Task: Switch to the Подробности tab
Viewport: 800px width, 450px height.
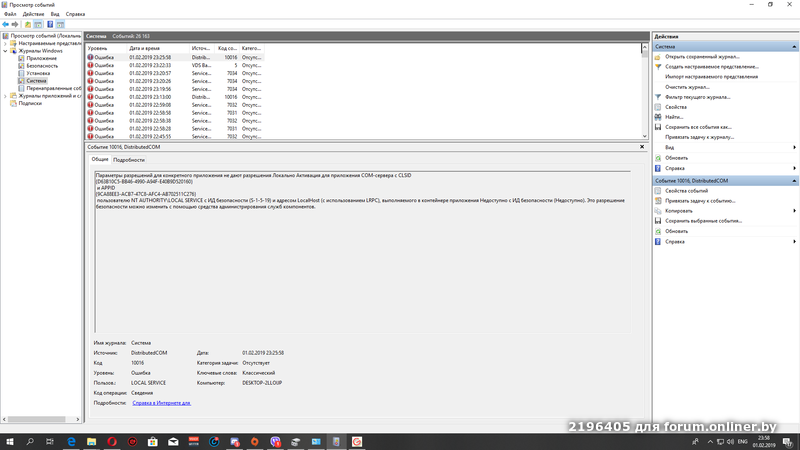Action: 129,160
